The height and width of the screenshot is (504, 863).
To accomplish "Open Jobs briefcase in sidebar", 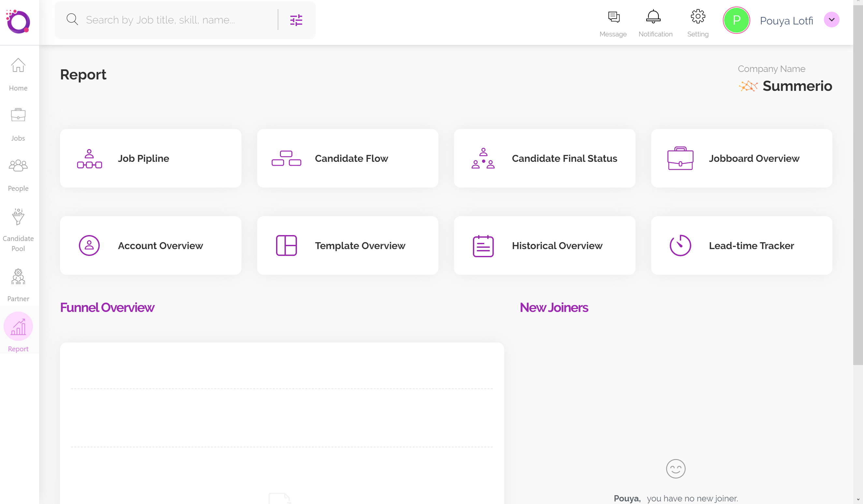I will (x=18, y=115).
